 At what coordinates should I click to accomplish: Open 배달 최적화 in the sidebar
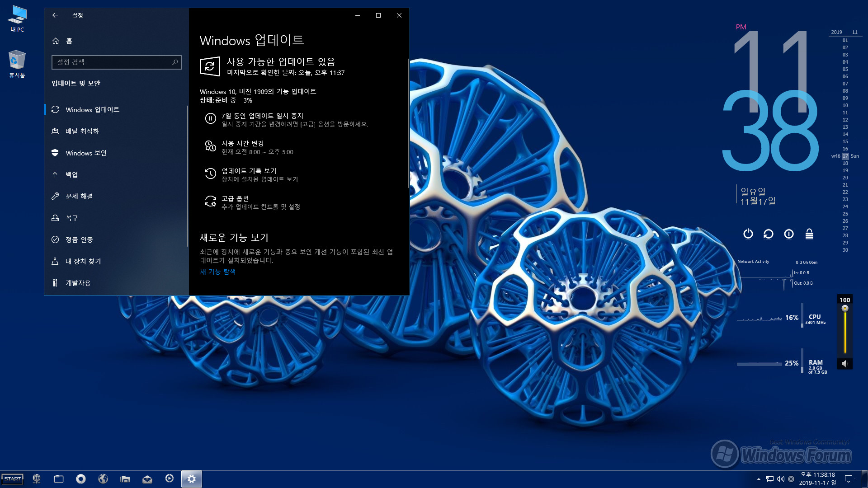tap(116, 131)
